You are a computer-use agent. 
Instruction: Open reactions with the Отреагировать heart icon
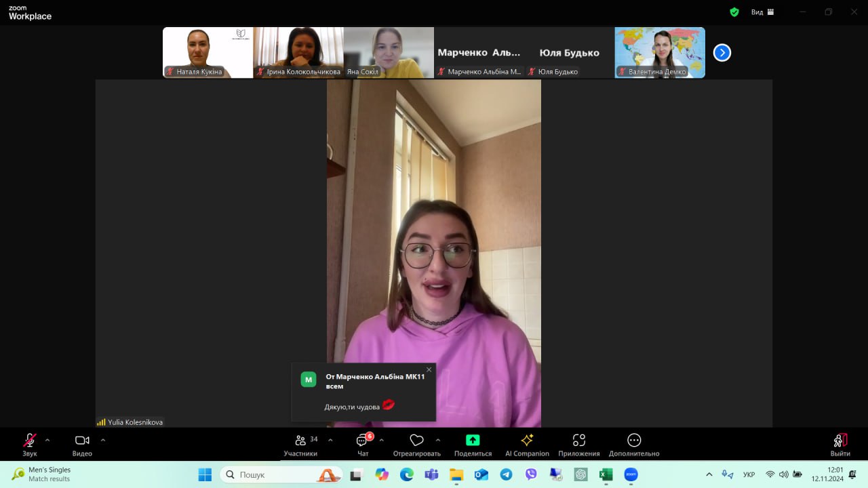point(416,445)
